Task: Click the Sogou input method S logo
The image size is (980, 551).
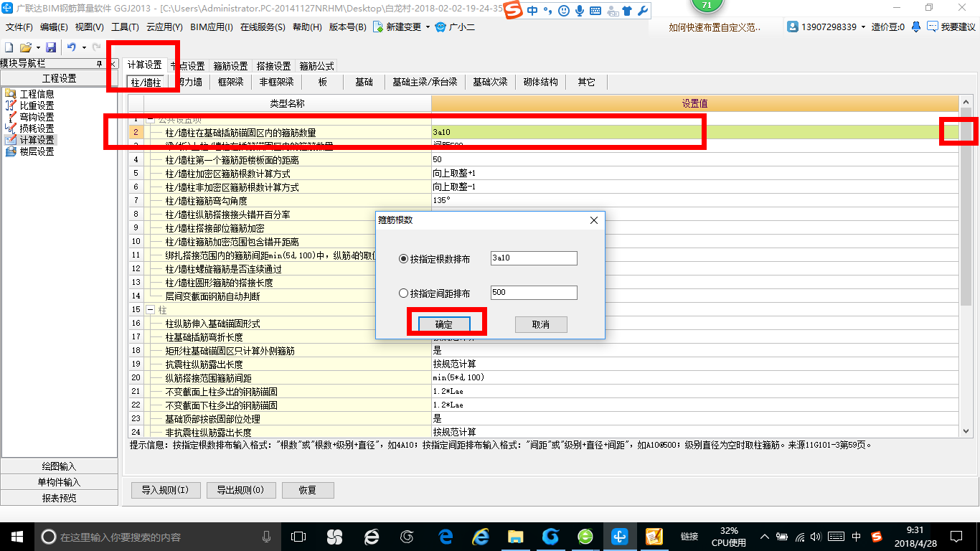Action: point(513,11)
